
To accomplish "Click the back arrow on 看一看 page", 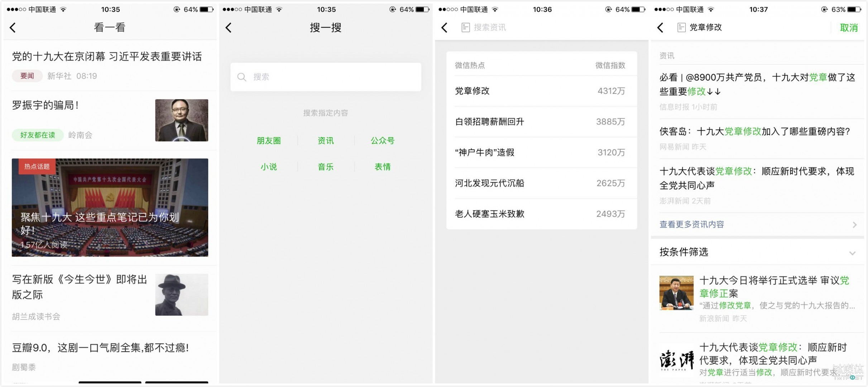I will click(12, 28).
